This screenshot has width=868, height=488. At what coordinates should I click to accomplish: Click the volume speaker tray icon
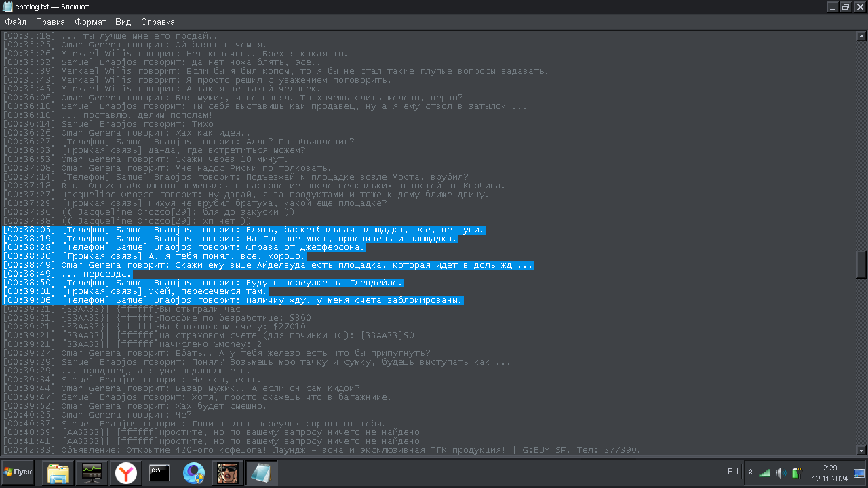[781, 472]
